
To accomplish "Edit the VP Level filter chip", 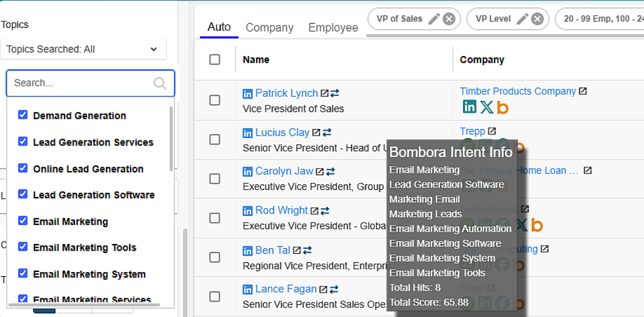I will 522,19.
